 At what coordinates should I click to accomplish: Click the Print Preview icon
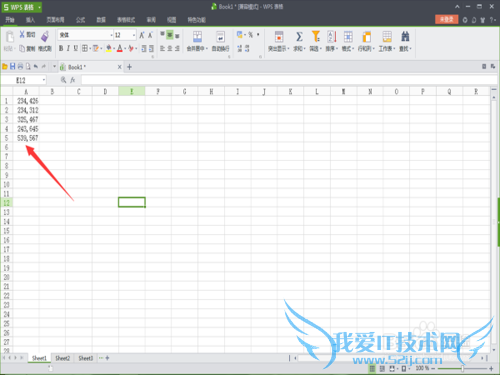tap(28, 67)
